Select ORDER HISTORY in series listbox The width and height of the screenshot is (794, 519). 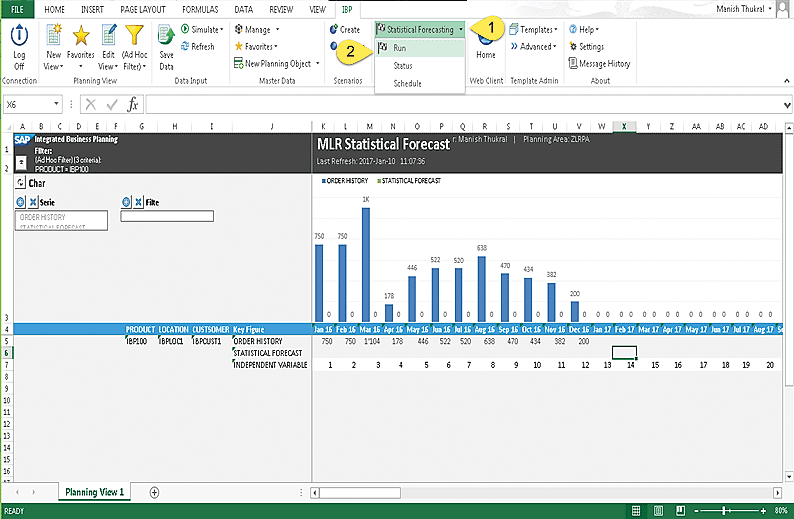pyautogui.click(x=43, y=217)
